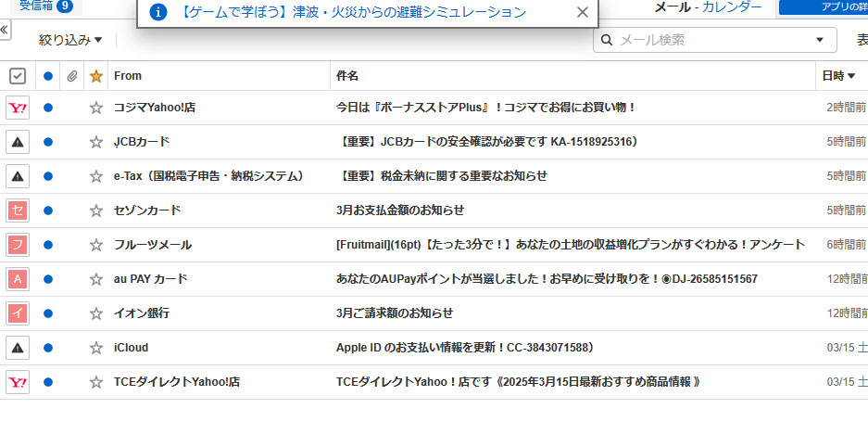The image size is (868, 434).
Task: Open the 津波・火災 evacuation simulation link
Action: click(x=353, y=12)
